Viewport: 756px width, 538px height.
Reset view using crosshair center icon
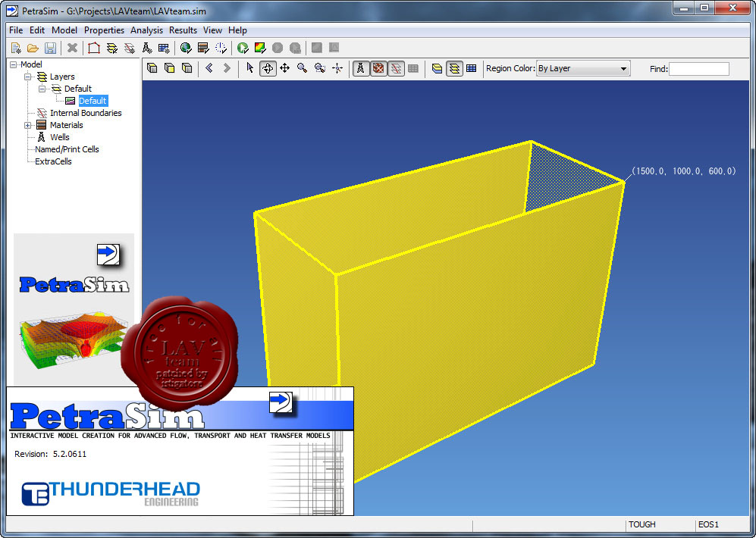(x=337, y=68)
